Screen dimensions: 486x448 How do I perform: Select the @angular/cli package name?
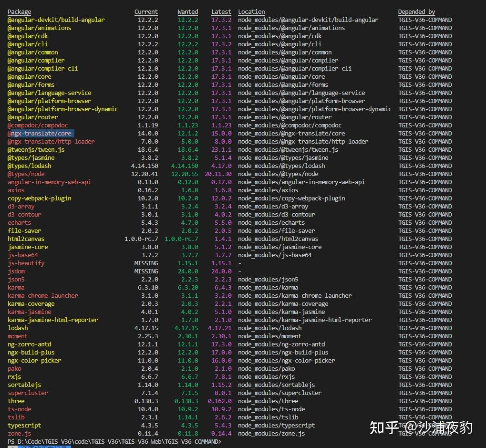click(x=28, y=44)
